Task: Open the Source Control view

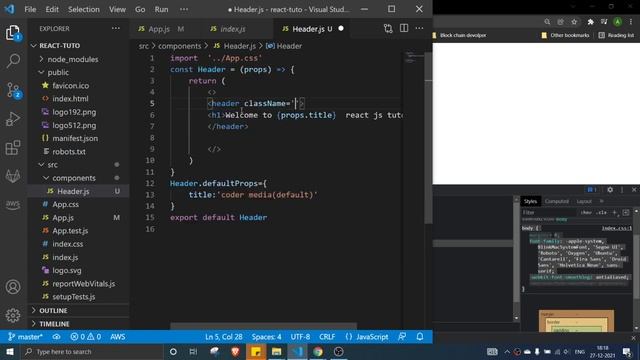Action: click(13, 90)
